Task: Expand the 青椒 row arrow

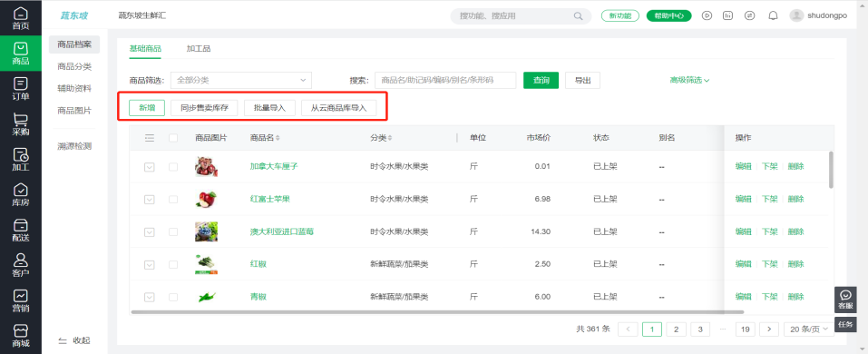Action: click(150, 298)
